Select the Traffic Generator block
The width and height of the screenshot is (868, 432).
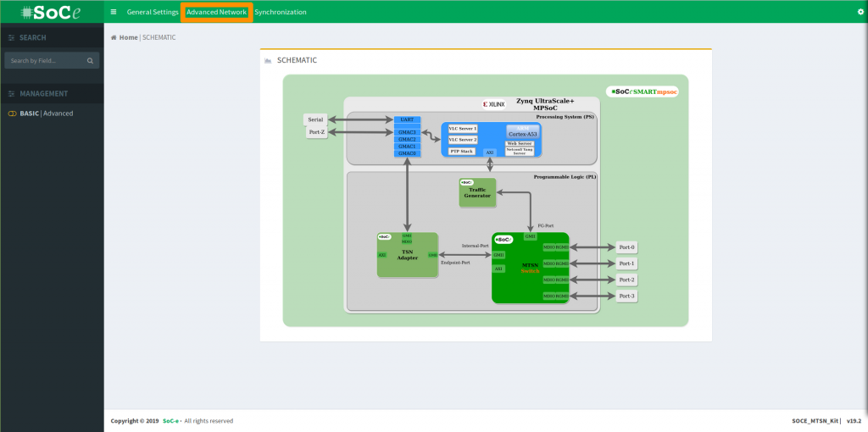(x=476, y=193)
